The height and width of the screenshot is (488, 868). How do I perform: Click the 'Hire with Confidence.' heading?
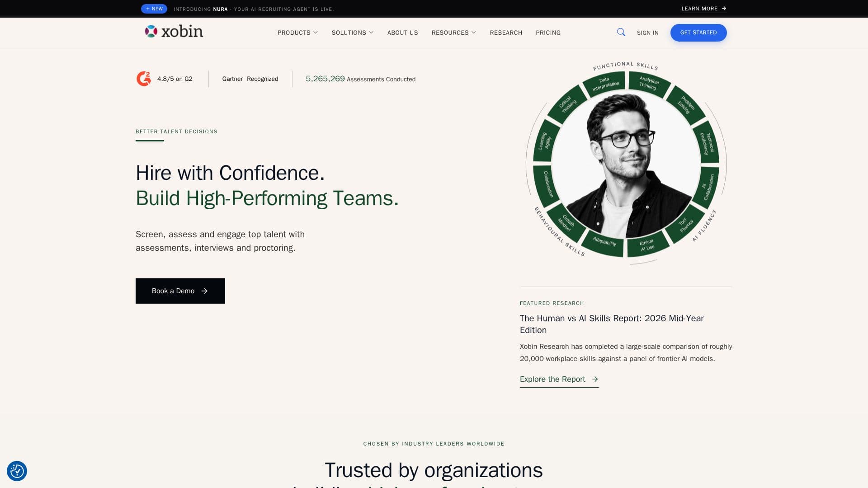coord(230,173)
